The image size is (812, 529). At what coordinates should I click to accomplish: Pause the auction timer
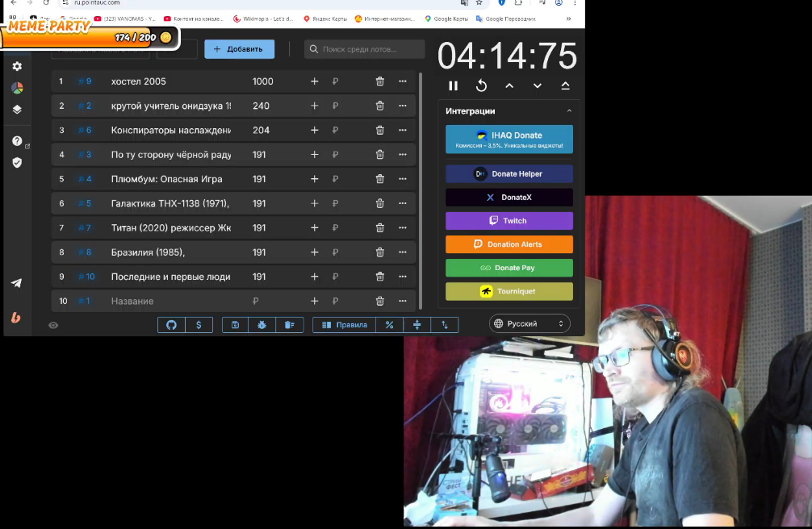[453, 86]
